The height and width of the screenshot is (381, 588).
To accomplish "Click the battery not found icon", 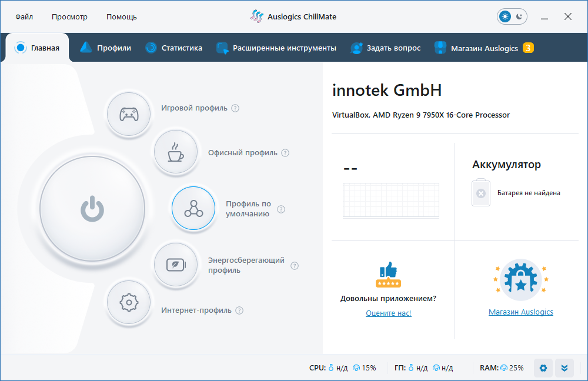I will 481,193.
